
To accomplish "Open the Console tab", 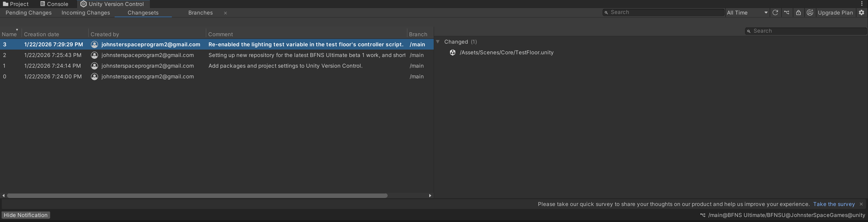I will 54,4.
